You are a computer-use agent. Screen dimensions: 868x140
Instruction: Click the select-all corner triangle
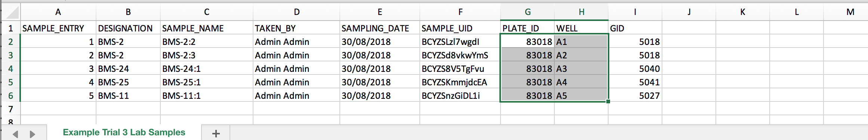(12, 13)
